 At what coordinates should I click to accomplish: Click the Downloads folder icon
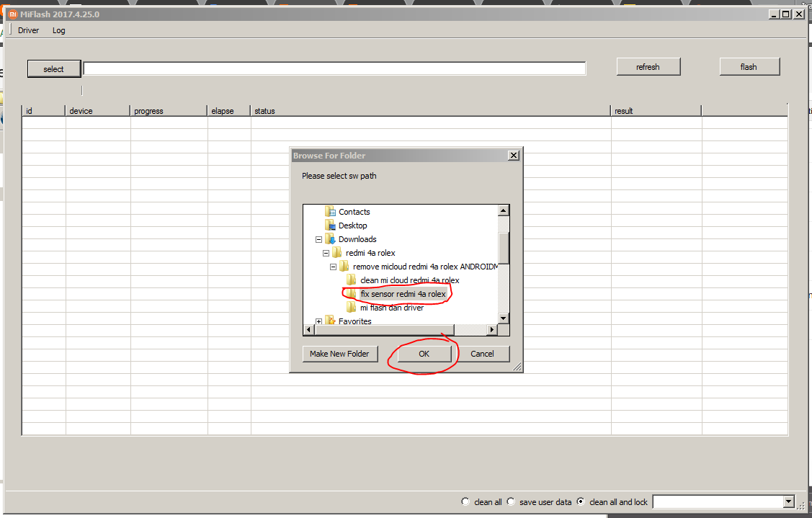pyautogui.click(x=330, y=239)
